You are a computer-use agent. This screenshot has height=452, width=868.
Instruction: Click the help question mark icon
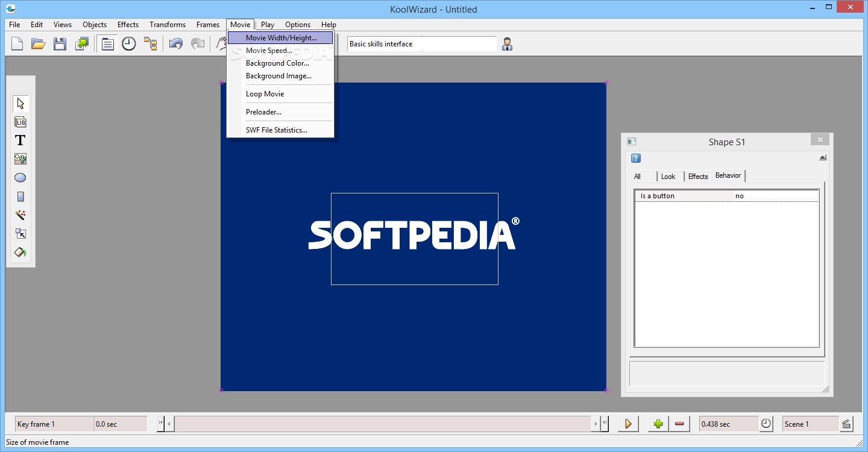click(636, 159)
